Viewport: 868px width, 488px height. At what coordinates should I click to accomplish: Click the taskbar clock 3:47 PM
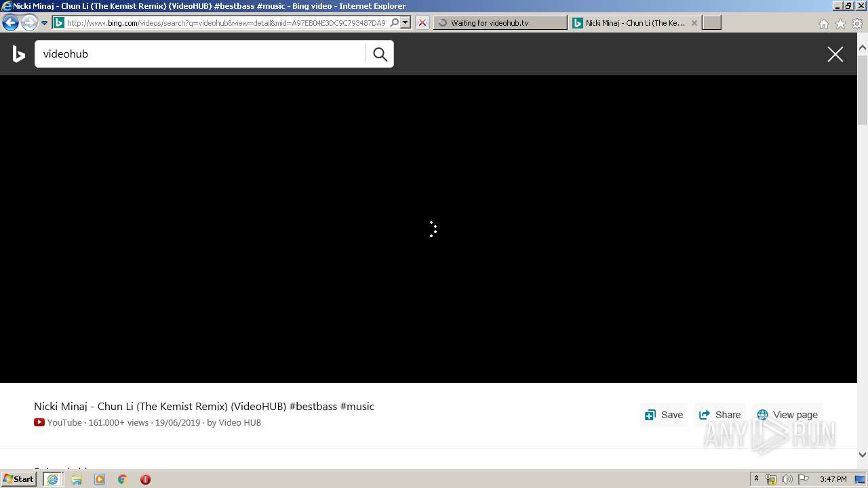[x=833, y=479]
